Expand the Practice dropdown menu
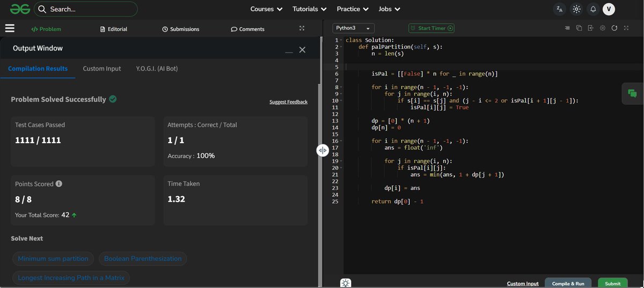This screenshot has height=288, width=644. 353,9
